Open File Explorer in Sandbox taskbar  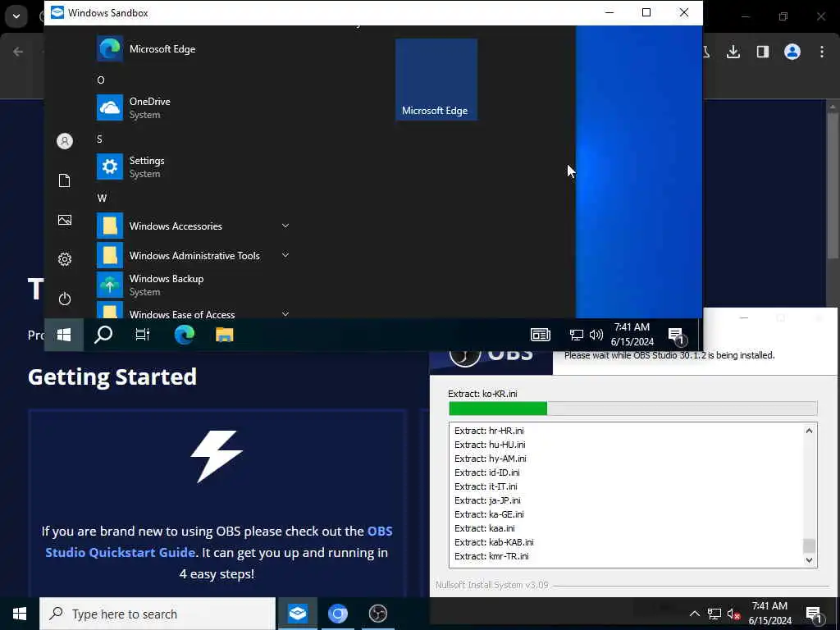[225, 335]
